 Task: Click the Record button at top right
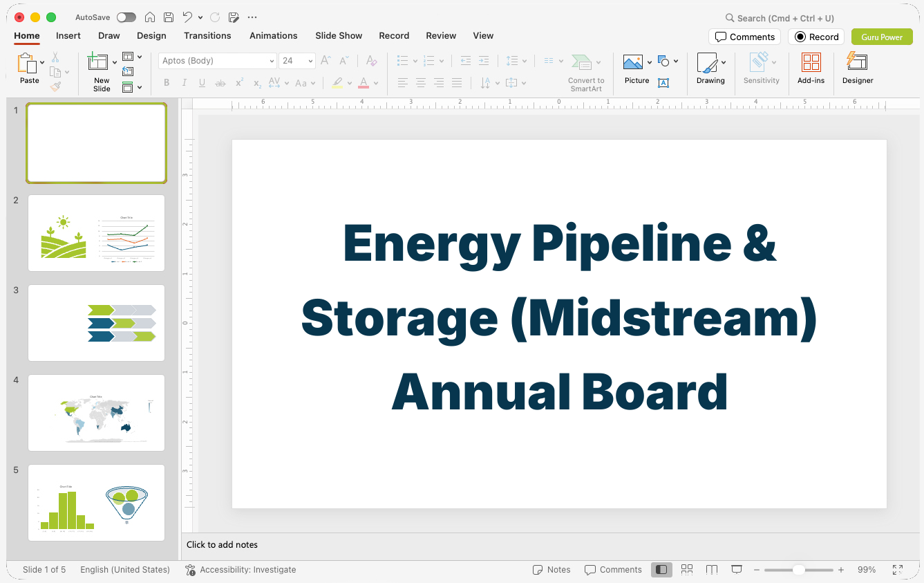816,37
